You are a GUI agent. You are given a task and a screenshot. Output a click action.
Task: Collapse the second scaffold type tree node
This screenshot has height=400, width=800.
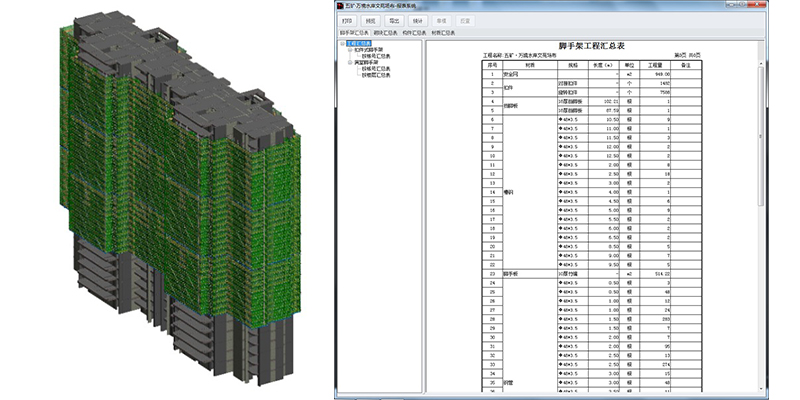(x=350, y=63)
